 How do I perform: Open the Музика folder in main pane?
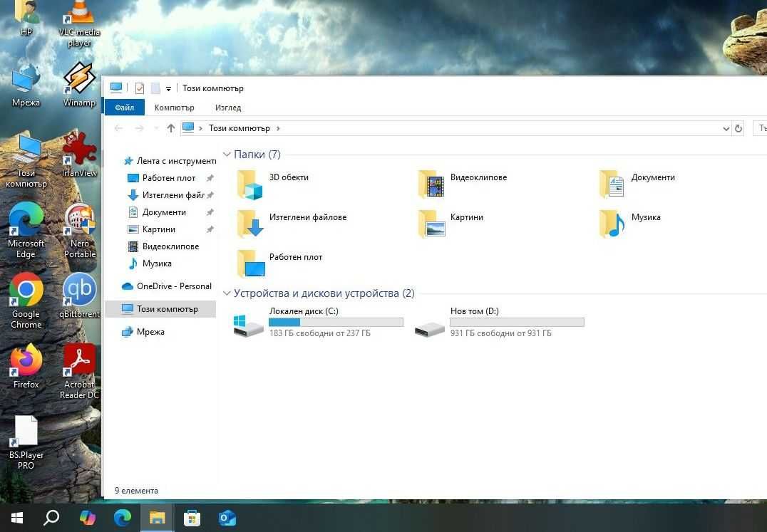click(630, 224)
